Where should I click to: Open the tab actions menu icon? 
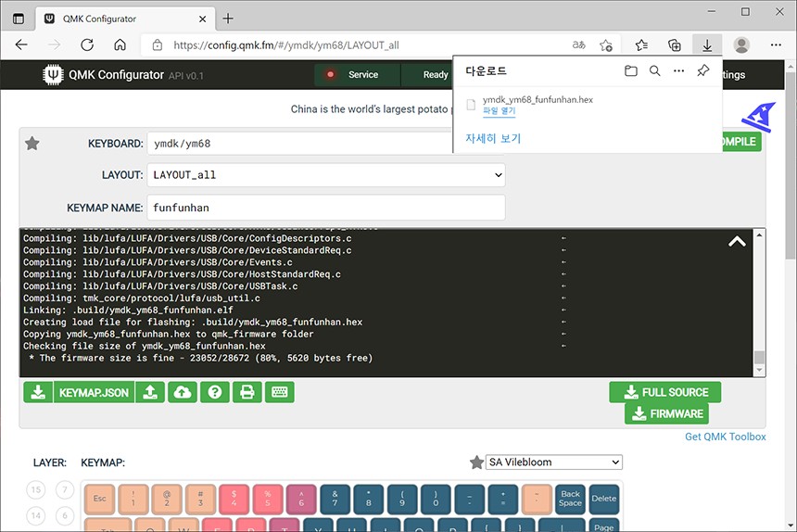click(19, 19)
